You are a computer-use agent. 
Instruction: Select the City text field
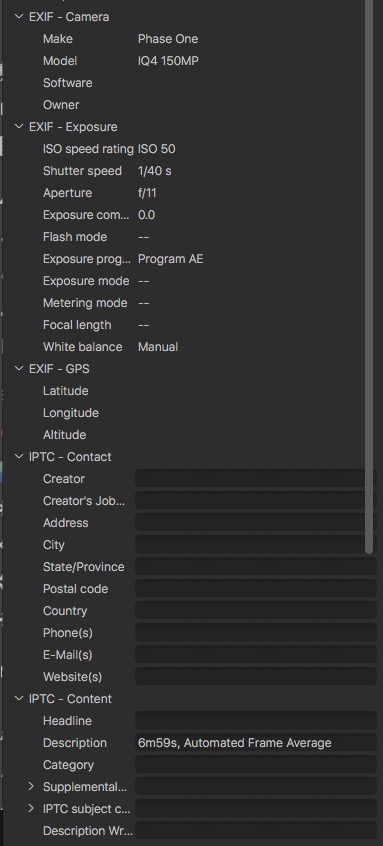pos(256,545)
